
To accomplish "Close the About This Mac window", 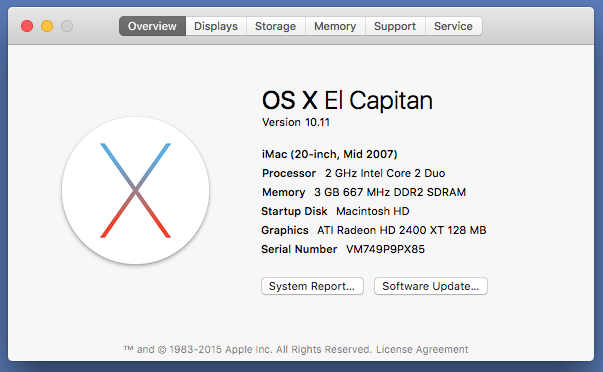I will (27, 26).
